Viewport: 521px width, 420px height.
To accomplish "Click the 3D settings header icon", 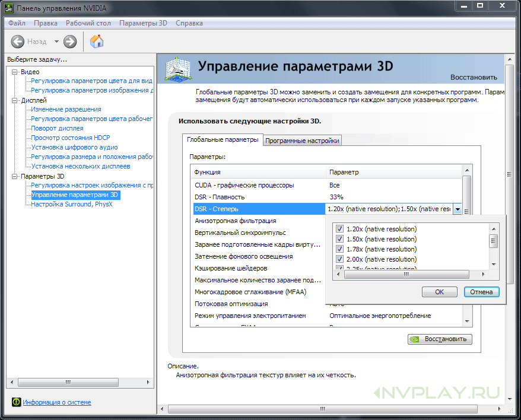I will pos(179,69).
